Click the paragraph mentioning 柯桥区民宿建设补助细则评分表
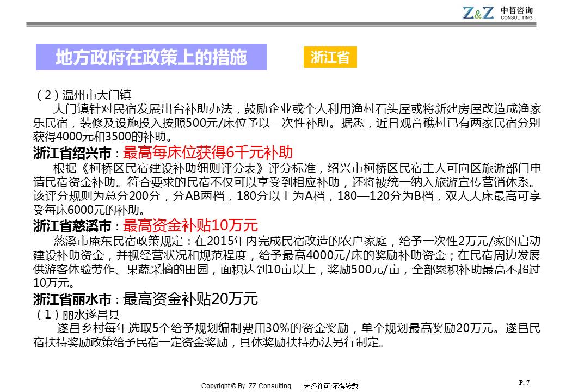The width and height of the screenshot is (566, 392). (287, 188)
